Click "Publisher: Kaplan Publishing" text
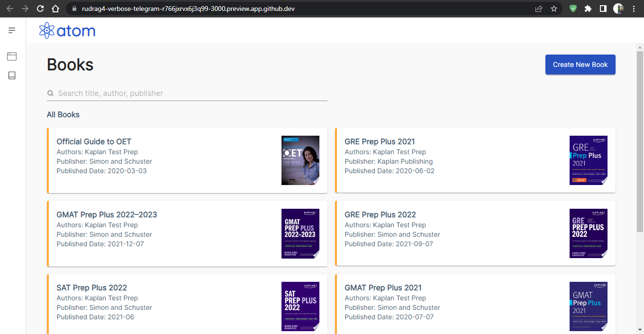The height and width of the screenshot is (334, 644). point(389,161)
